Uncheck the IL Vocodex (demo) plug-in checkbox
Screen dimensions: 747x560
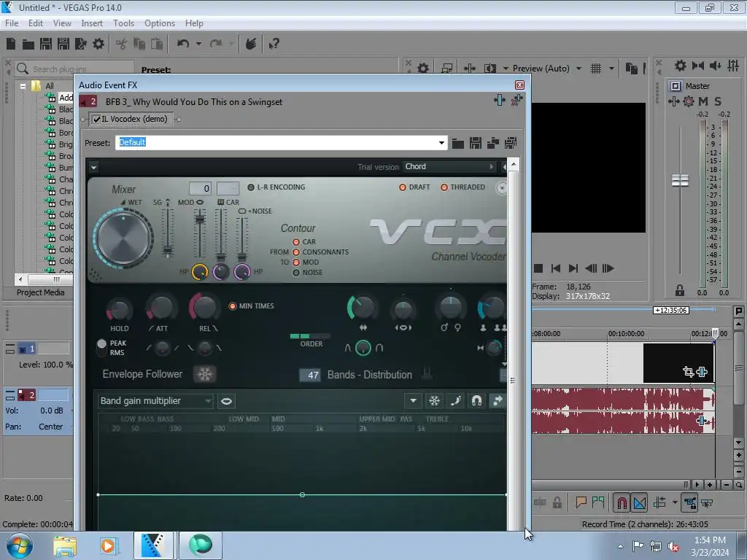(x=97, y=119)
